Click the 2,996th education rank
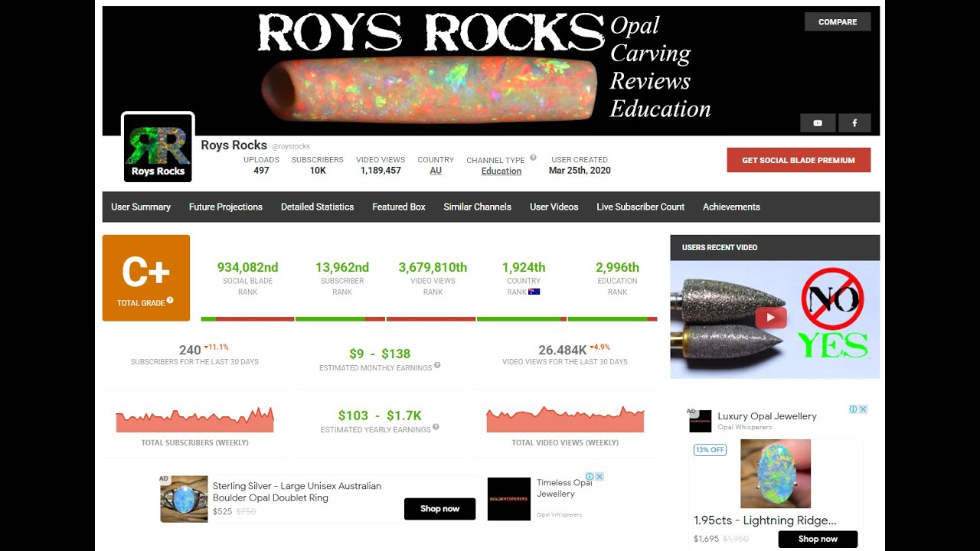 (617, 267)
